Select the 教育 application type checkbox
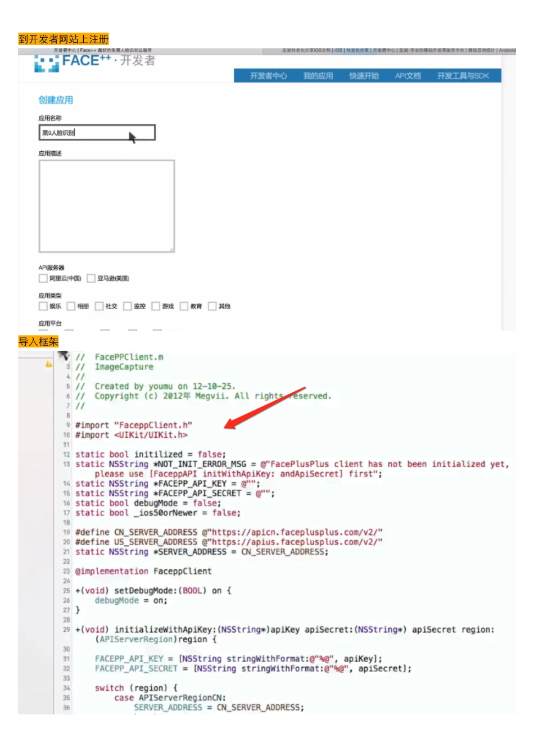 pos(184,306)
